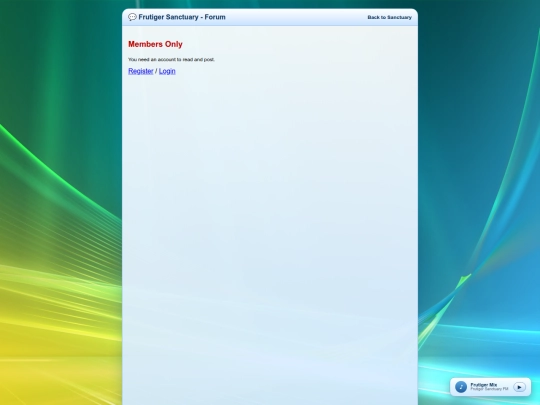The height and width of the screenshot is (405, 540).
Task: Click the Members Only heading
Action: pos(155,44)
